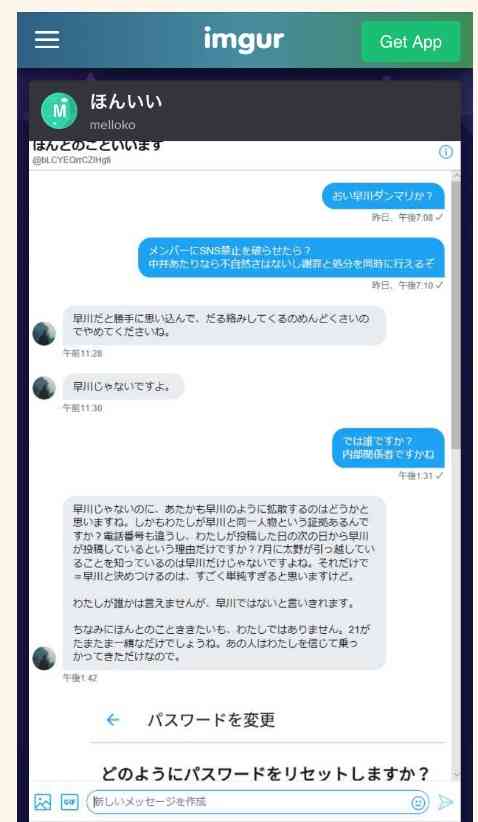The height and width of the screenshot is (822, 478).
Task: Click the おい早川ダンマリか？ blue message bubble
Action: pyautogui.click(x=383, y=196)
